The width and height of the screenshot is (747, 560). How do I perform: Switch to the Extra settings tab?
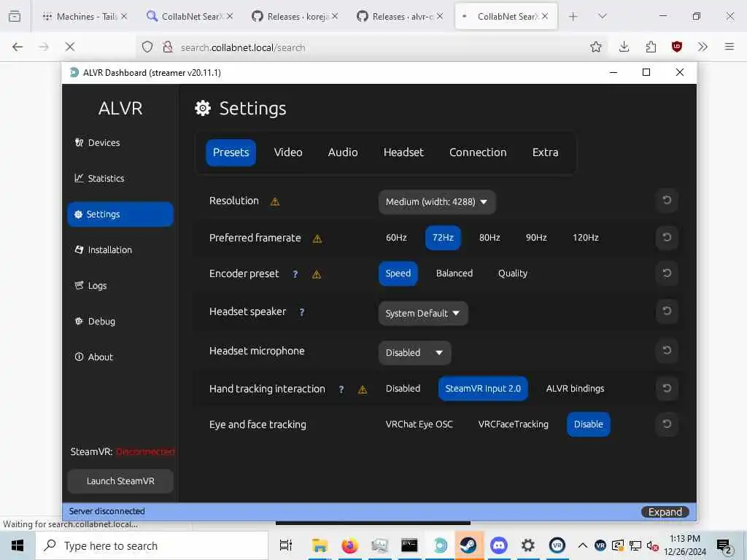click(545, 152)
